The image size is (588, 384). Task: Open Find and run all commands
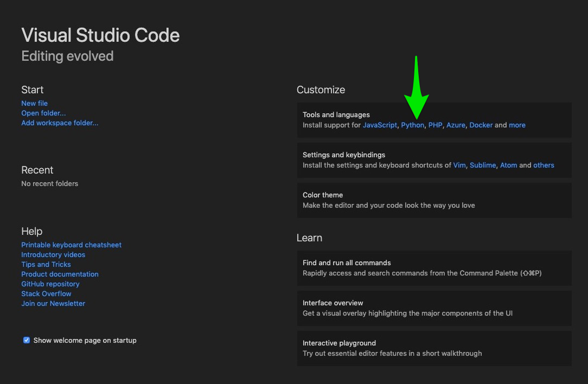click(x=434, y=268)
